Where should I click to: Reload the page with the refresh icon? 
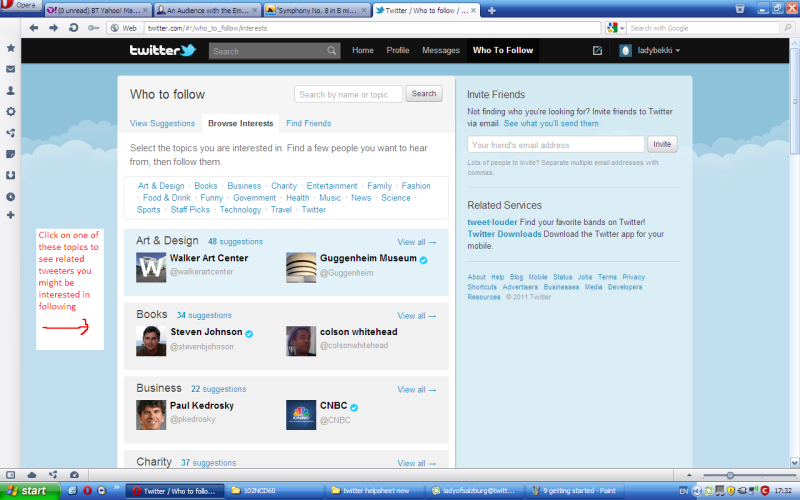pos(73,28)
